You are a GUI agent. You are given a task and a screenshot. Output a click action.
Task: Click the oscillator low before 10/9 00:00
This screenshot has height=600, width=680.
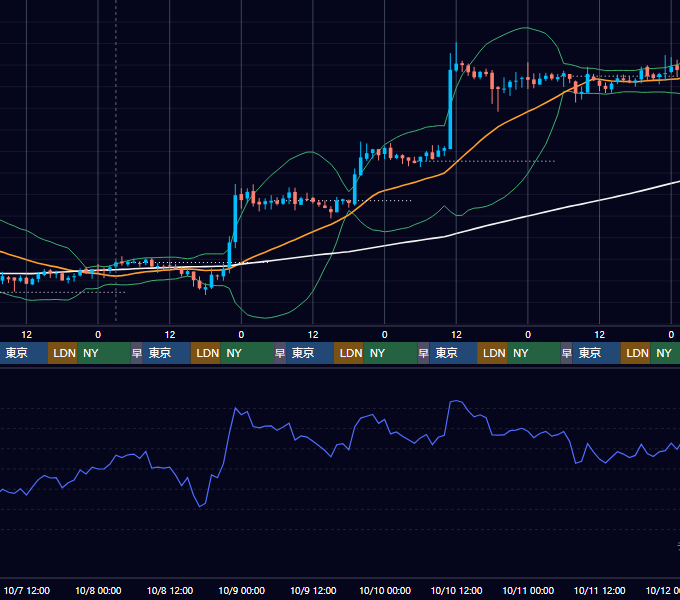[200, 505]
